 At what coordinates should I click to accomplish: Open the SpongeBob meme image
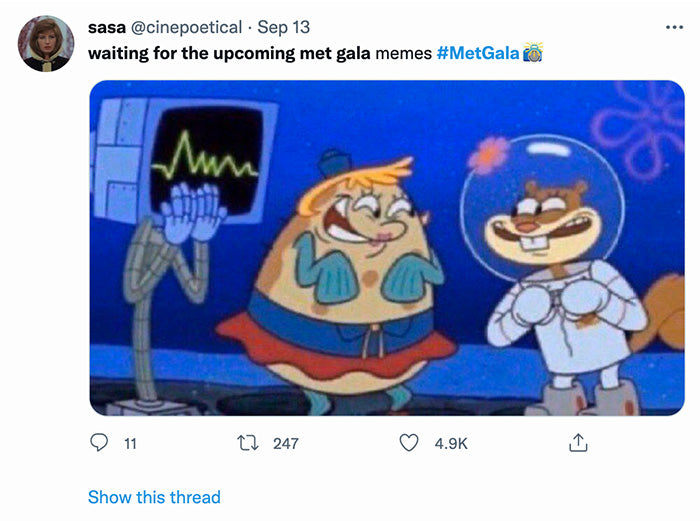coord(387,248)
